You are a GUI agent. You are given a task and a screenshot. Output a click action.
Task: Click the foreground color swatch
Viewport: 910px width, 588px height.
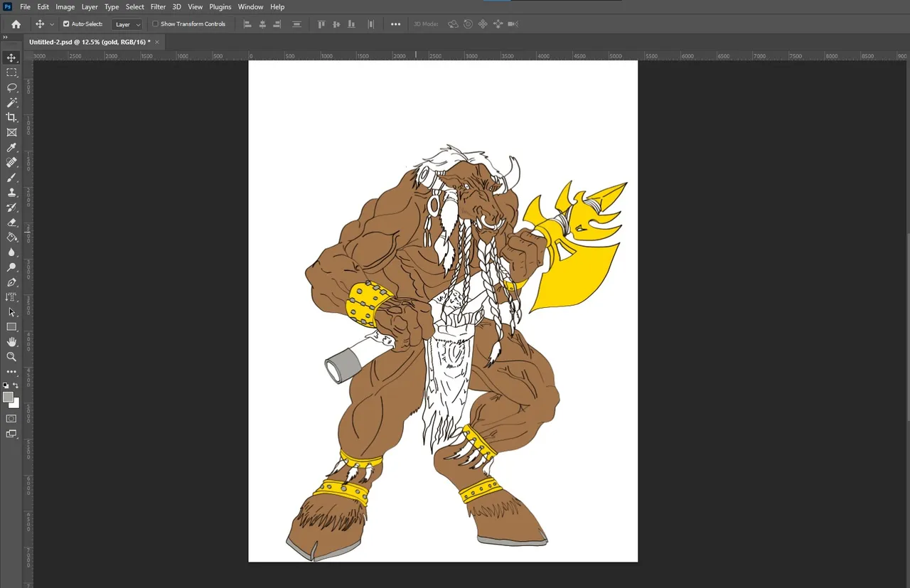click(8, 397)
